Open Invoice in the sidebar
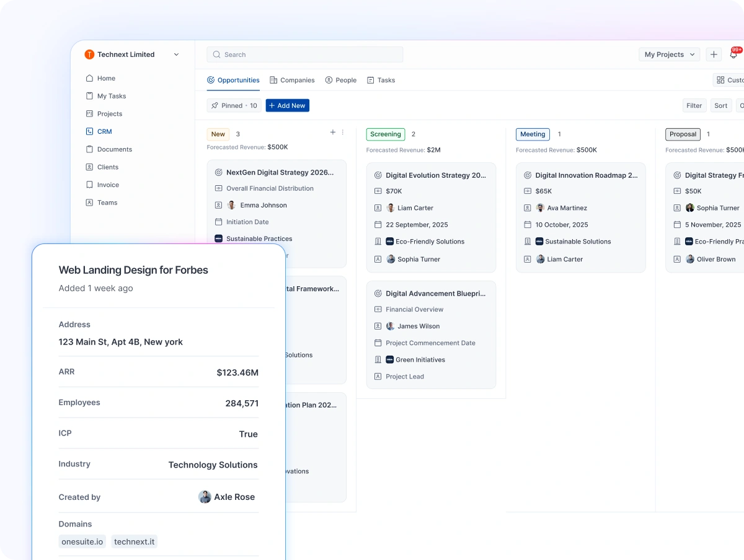The image size is (744, 560). coord(102,185)
